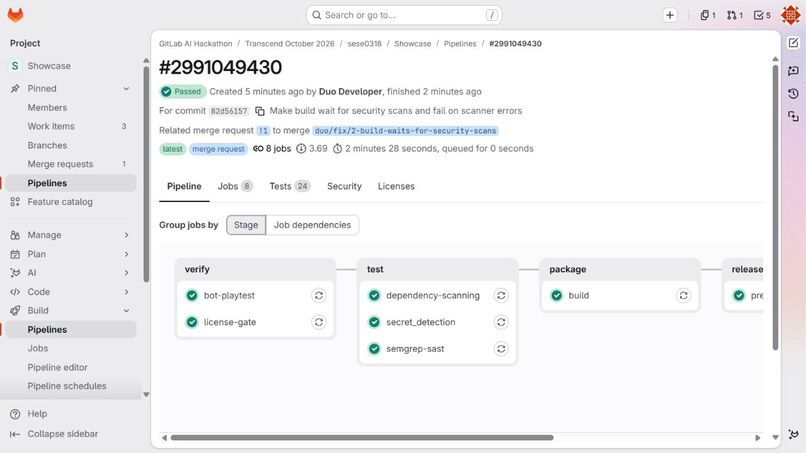This screenshot has height=453, width=806.
Task: Retry the semgrep-sast job
Action: (x=501, y=349)
